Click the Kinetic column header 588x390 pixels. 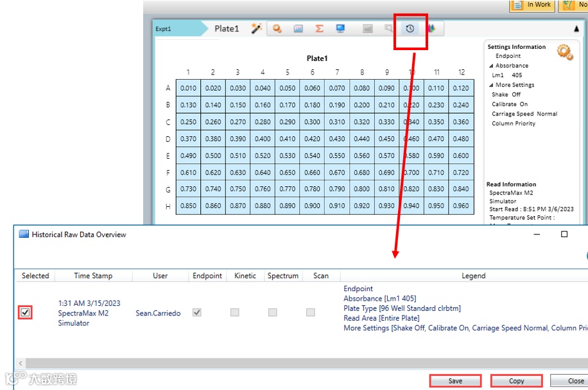point(245,276)
